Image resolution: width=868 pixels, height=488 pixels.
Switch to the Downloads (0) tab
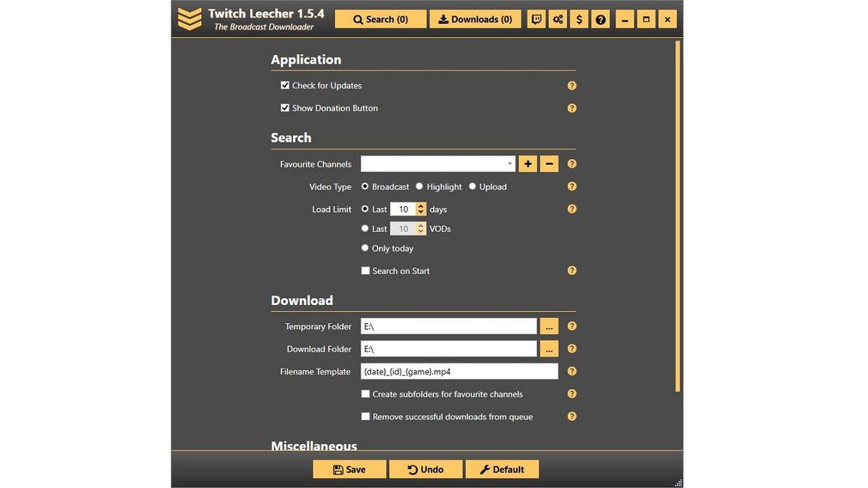[x=475, y=19]
